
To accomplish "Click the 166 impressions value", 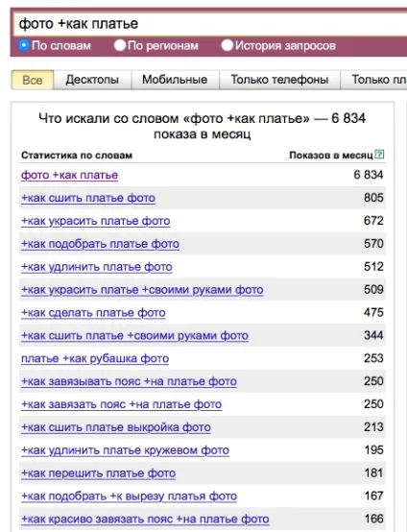I will pyautogui.click(x=373, y=519).
